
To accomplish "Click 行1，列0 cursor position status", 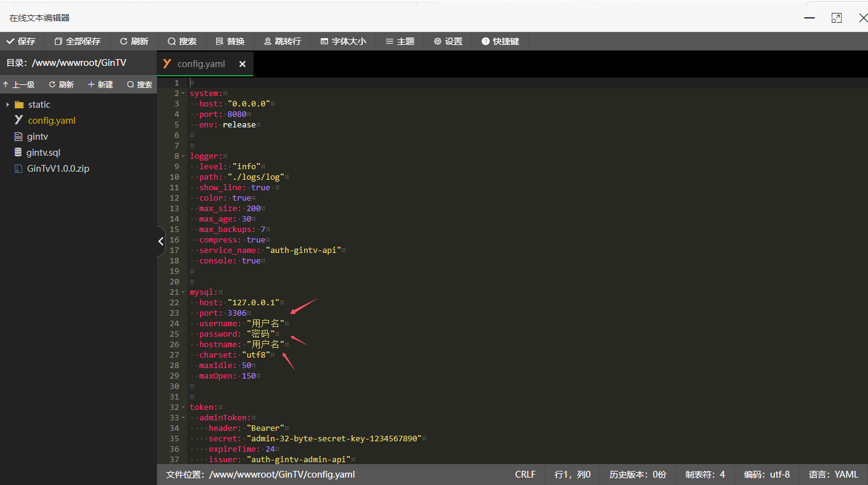I will point(573,475).
